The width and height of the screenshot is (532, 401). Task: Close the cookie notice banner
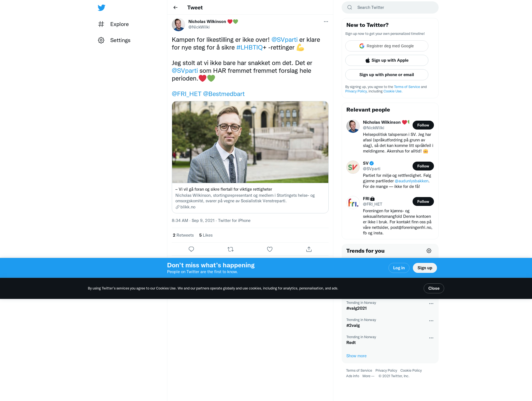pyautogui.click(x=434, y=288)
